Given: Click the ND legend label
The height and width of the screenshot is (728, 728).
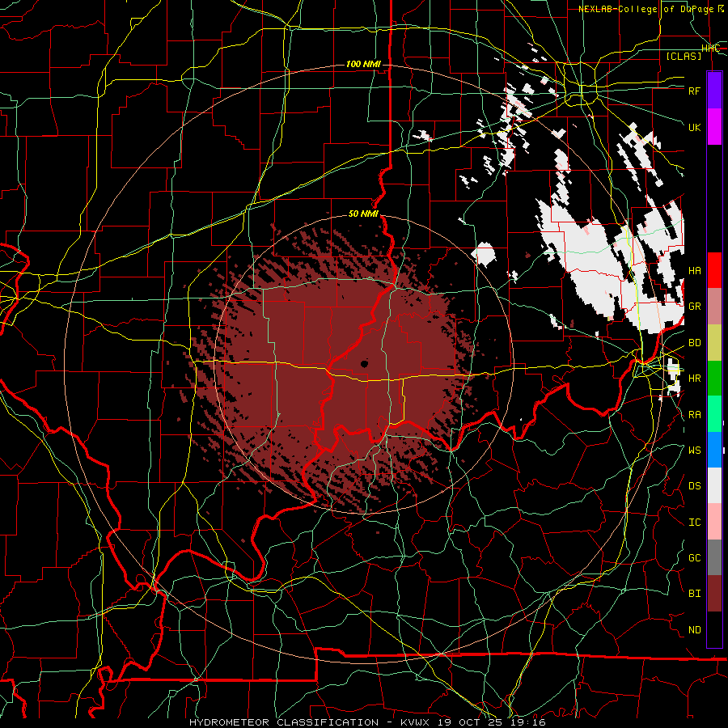Looking at the screenshot, I should [695, 630].
